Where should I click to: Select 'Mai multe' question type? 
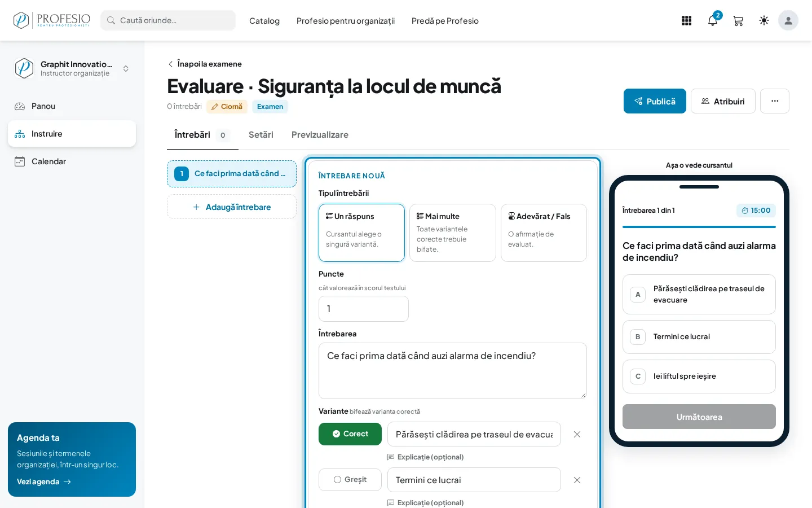point(453,233)
